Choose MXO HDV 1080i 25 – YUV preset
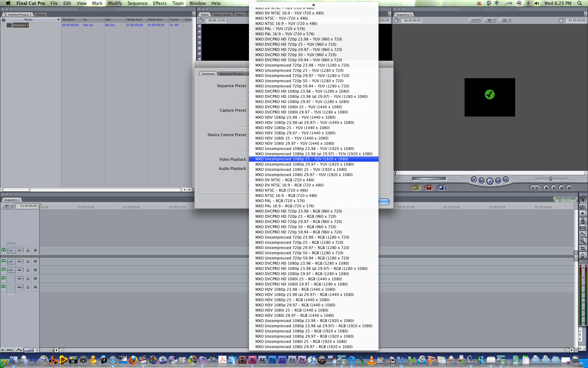This screenshot has width=588, height=368. pos(314,138)
